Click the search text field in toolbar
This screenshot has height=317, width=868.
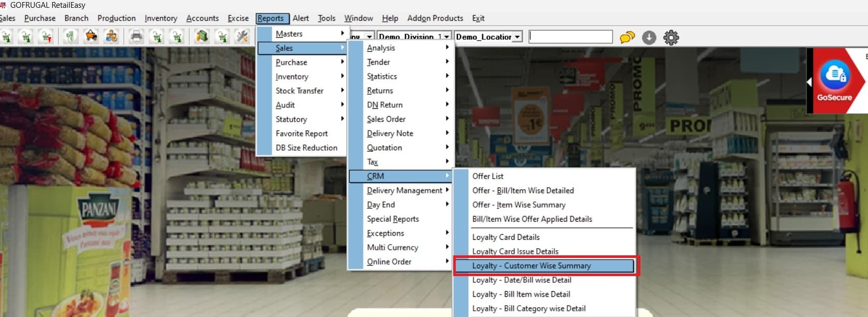[570, 37]
